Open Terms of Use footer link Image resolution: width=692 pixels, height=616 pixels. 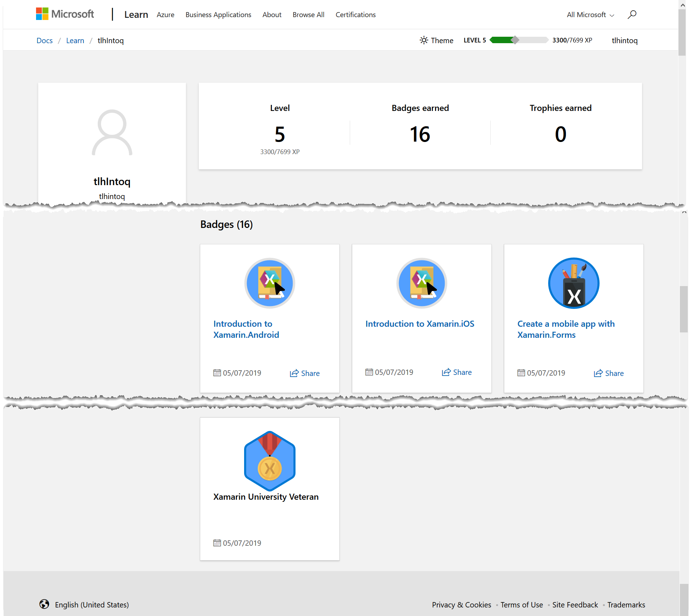coord(522,605)
